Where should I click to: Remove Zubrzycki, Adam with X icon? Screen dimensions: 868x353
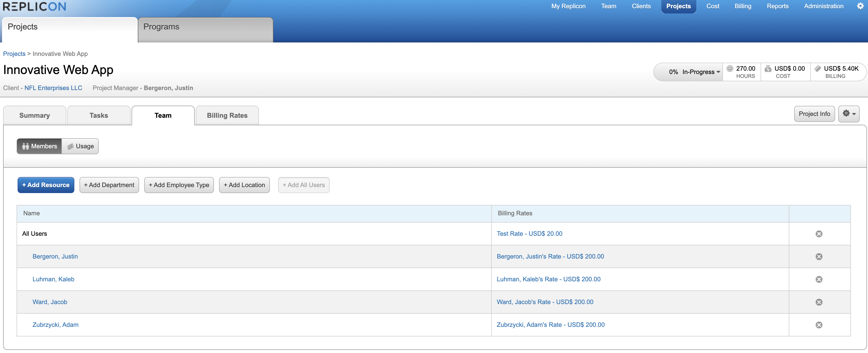819,325
